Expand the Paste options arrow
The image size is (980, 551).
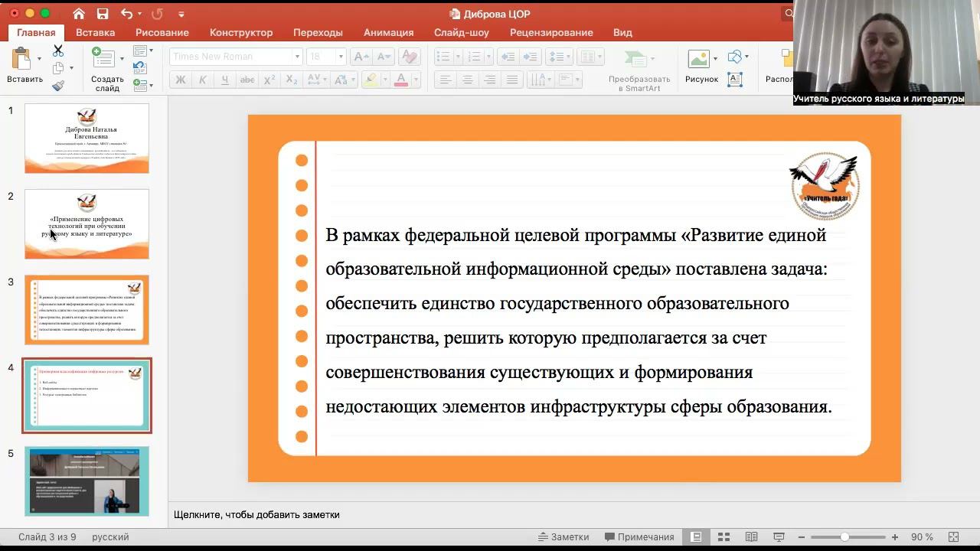[39, 58]
